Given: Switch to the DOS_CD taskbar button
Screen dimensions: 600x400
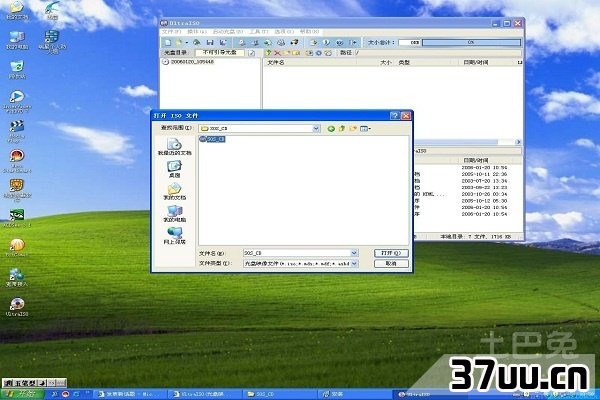Looking at the screenshot, I should 279,394.
